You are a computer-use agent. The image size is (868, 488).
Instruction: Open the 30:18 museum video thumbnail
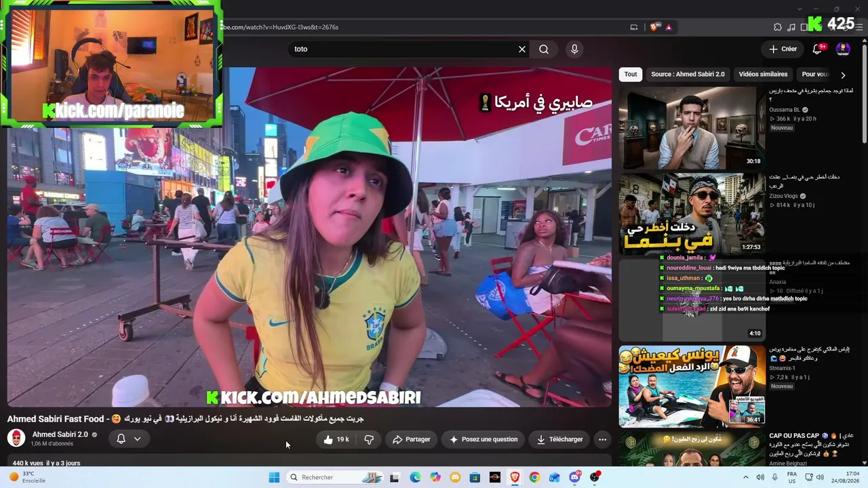click(692, 127)
